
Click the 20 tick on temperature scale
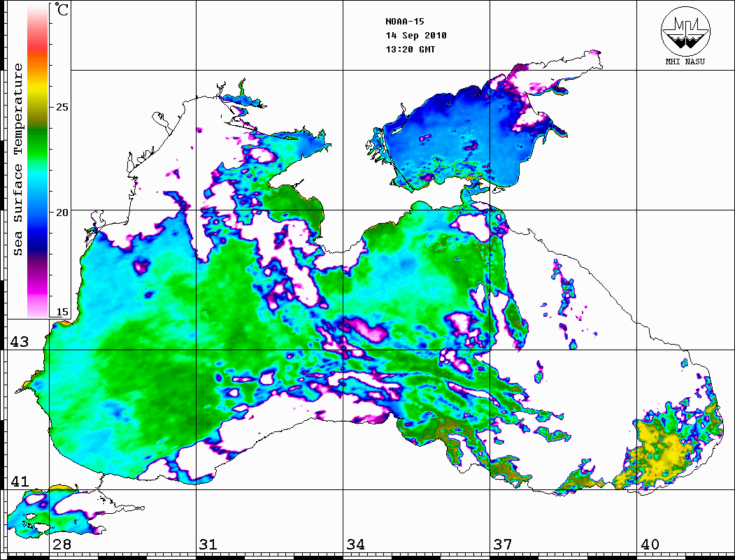[x=62, y=213]
